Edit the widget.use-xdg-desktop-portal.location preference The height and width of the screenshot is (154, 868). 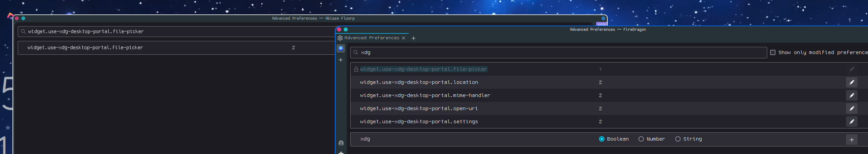click(x=852, y=82)
